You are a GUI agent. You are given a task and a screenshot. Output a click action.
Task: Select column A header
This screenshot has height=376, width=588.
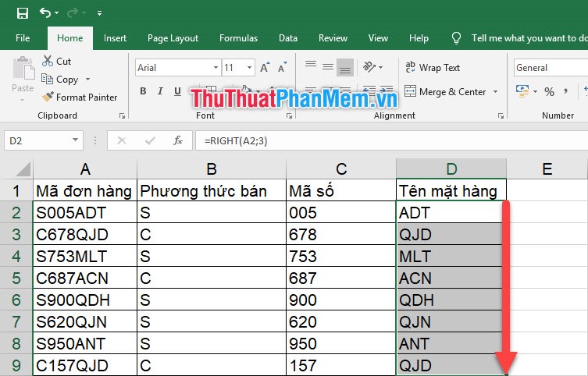click(85, 169)
